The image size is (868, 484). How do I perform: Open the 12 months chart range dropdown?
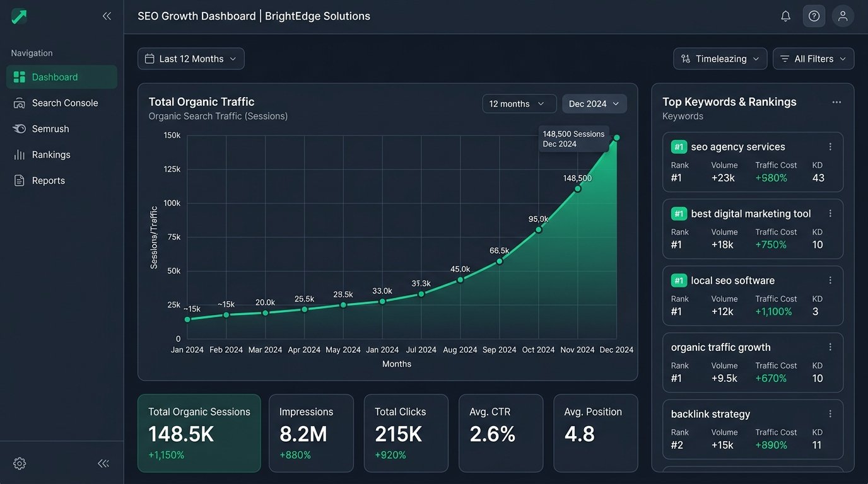pyautogui.click(x=519, y=103)
